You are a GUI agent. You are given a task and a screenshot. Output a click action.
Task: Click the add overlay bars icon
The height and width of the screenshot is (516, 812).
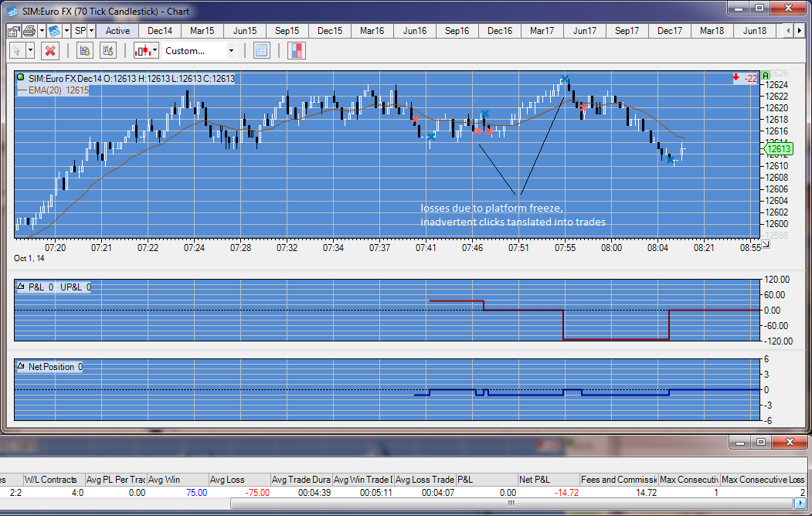click(x=108, y=51)
